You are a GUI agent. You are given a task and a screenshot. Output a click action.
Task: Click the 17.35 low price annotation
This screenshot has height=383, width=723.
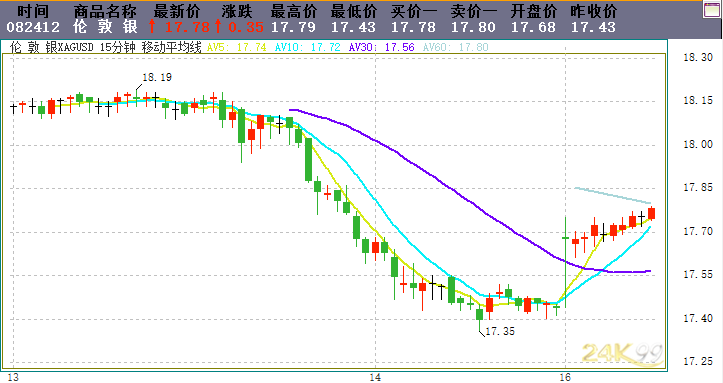[500, 331]
